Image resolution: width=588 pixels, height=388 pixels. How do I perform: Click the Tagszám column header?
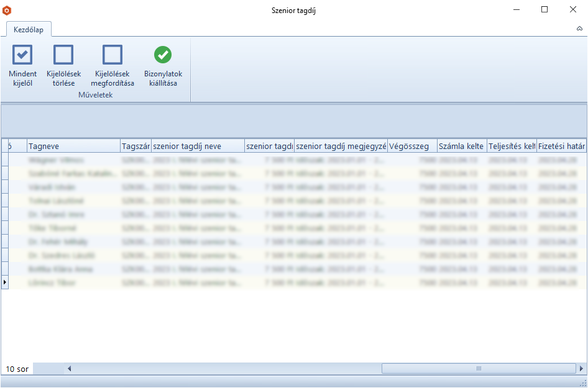[136, 147]
